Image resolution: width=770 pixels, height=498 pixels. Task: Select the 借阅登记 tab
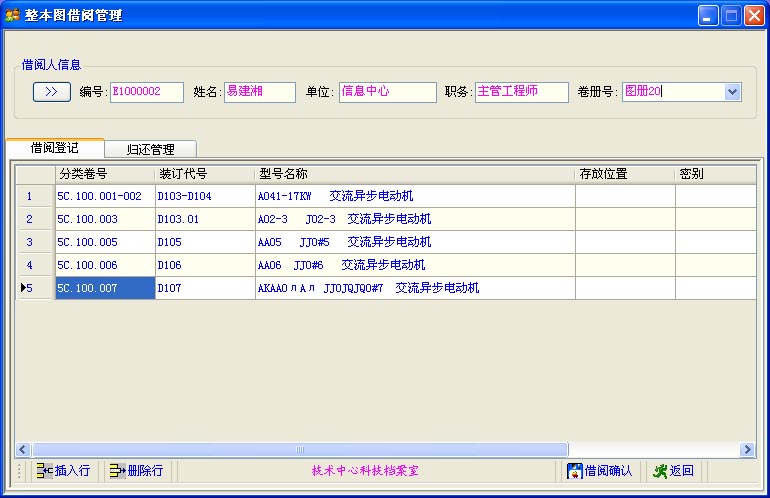click(55, 148)
